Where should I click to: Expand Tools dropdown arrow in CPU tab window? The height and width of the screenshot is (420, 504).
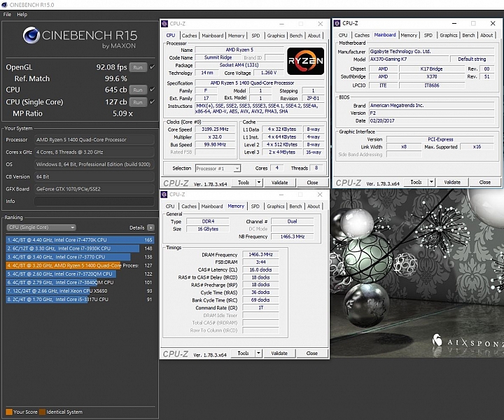tap(259, 183)
